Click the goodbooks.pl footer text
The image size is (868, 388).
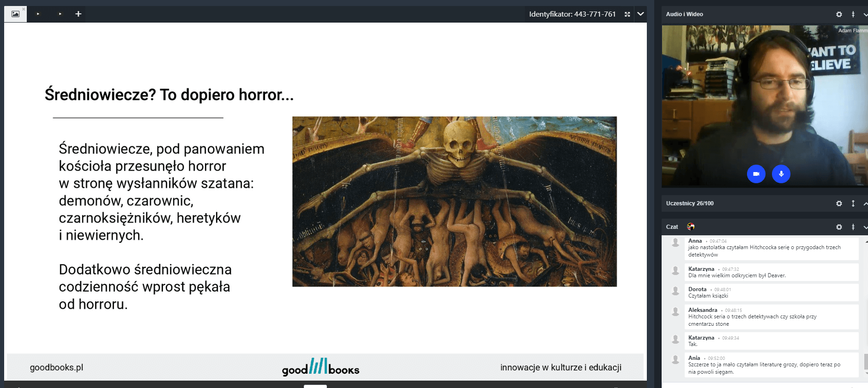[56, 367]
